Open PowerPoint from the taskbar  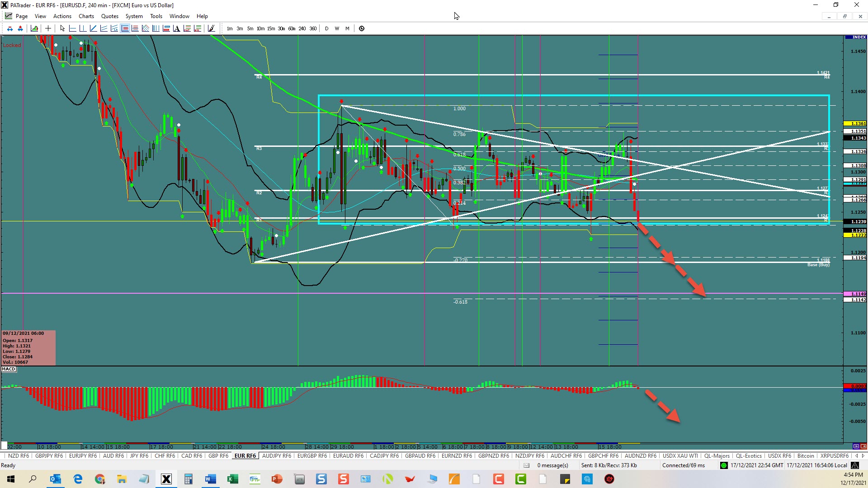(x=277, y=479)
